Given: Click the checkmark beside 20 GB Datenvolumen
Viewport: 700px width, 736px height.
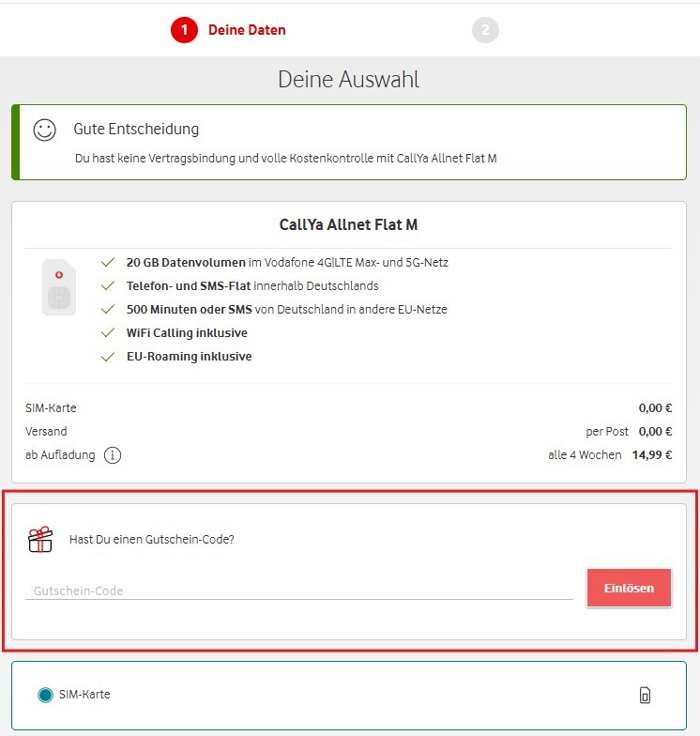Looking at the screenshot, I should (x=108, y=262).
